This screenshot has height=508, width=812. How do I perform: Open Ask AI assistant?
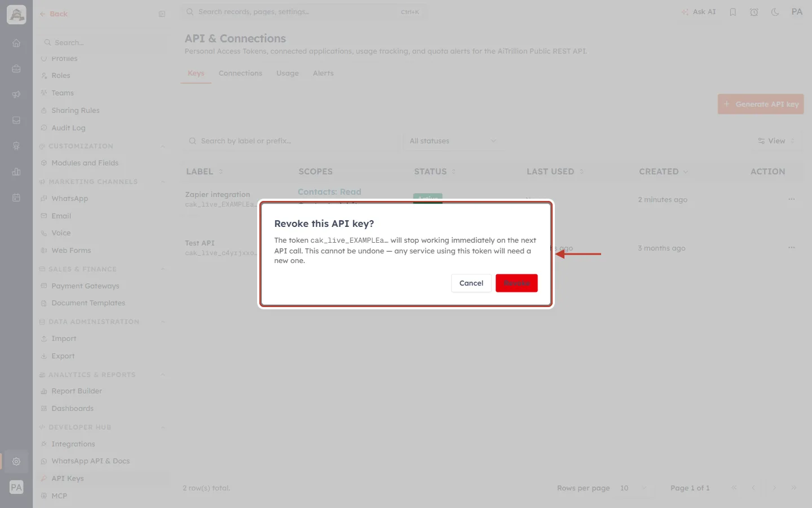(x=699, y=12)
